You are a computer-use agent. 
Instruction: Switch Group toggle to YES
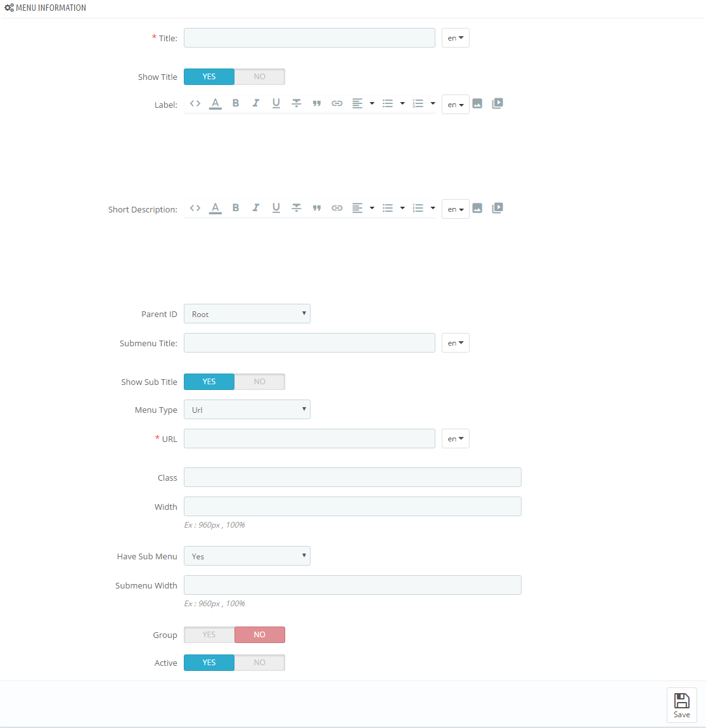(209, 635)
